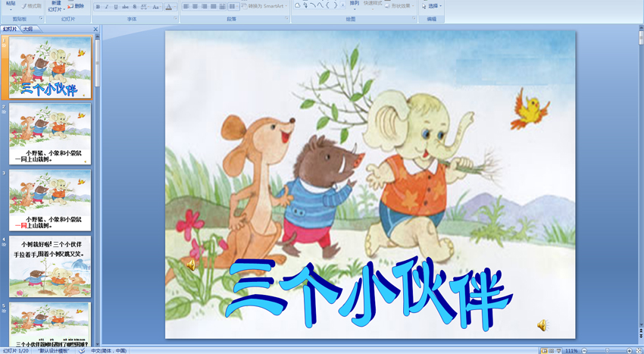
Task: Select slide 1 thumbnail titled 三个小伙伴
Action: coord(50,67)
